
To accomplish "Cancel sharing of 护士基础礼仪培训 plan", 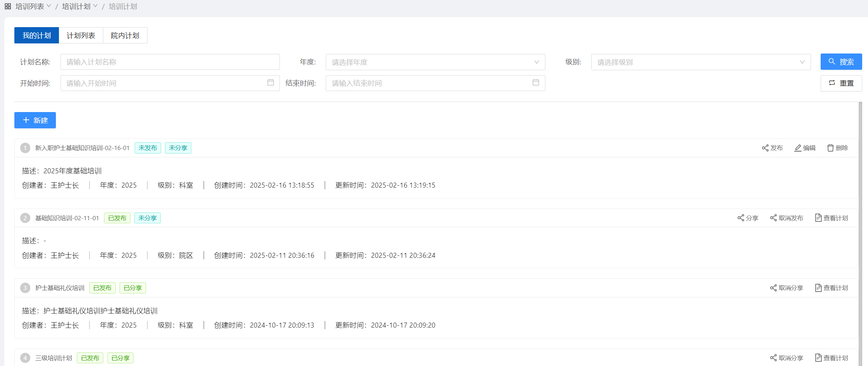I will (786, 288).
